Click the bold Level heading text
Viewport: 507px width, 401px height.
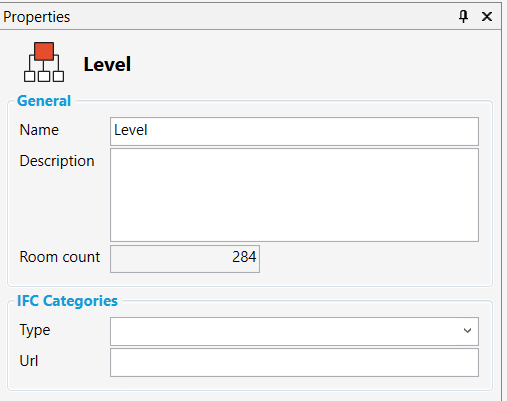[x=107, y=64]
